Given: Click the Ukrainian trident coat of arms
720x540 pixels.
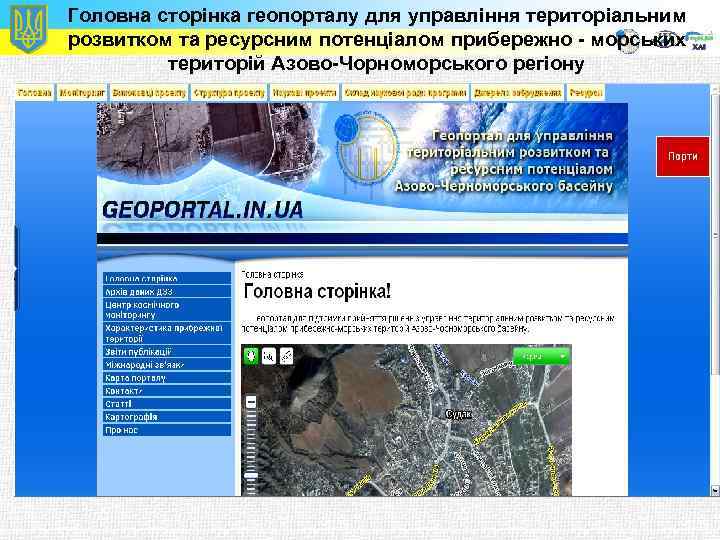Looking at the screenshot, I should pyautogui.click(x=28, y=29).
